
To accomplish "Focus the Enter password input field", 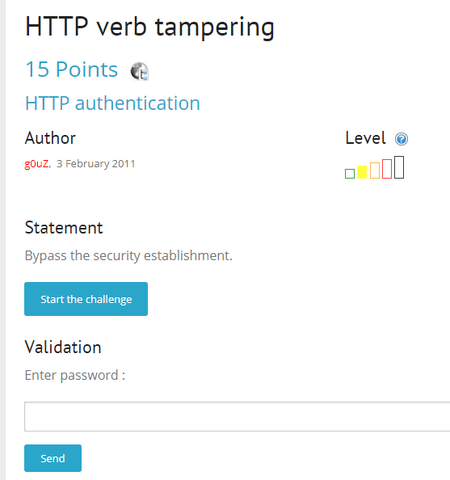I will tap(237, 417).
